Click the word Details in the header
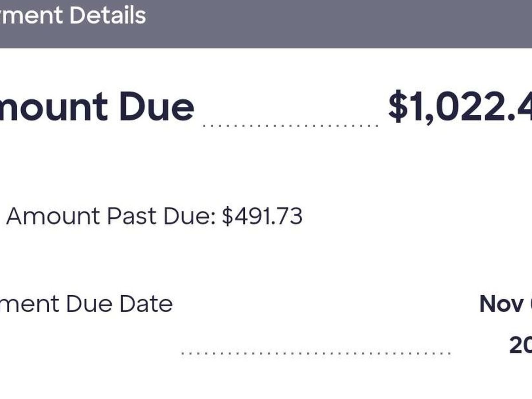532x399 pixels. pyautogui.click(x=108, y=16)
